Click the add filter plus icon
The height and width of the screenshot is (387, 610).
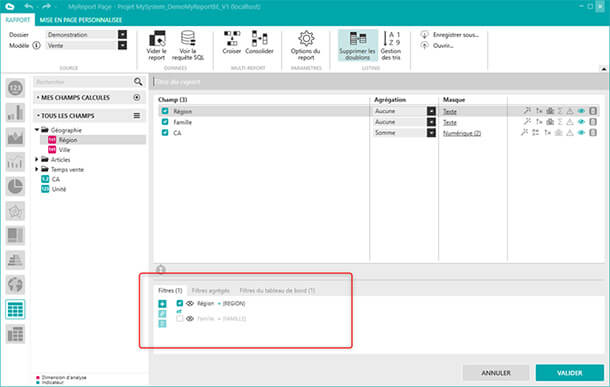pyautogui.click(x=162, y=304)
